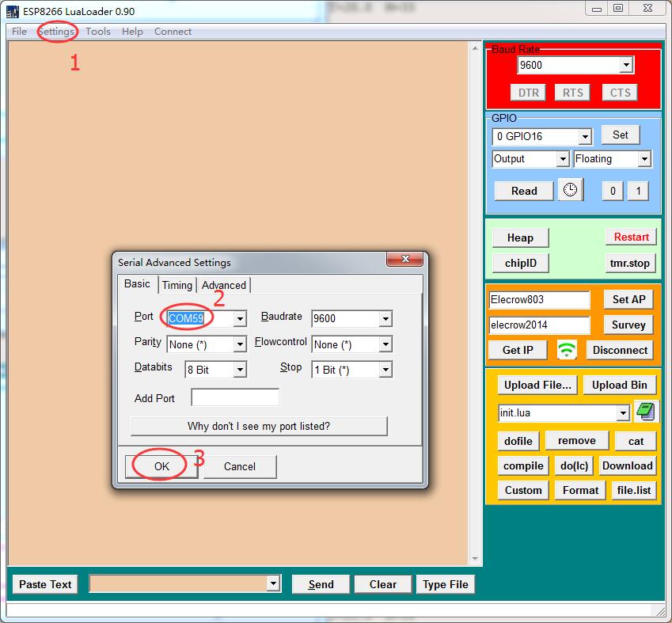
Task: Click the chipID button
Action: click(x=520, y=263)
